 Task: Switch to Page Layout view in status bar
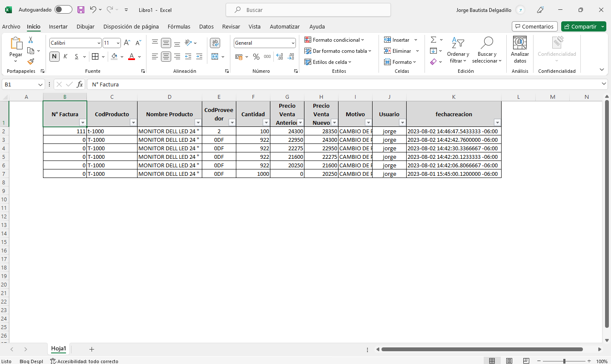(x=509, y=361)
